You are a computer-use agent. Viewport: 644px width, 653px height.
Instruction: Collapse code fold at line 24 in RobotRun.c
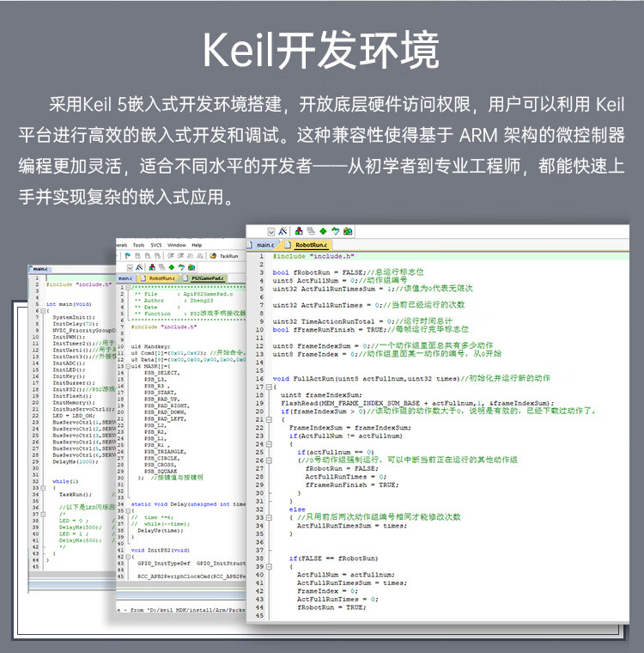269,444
